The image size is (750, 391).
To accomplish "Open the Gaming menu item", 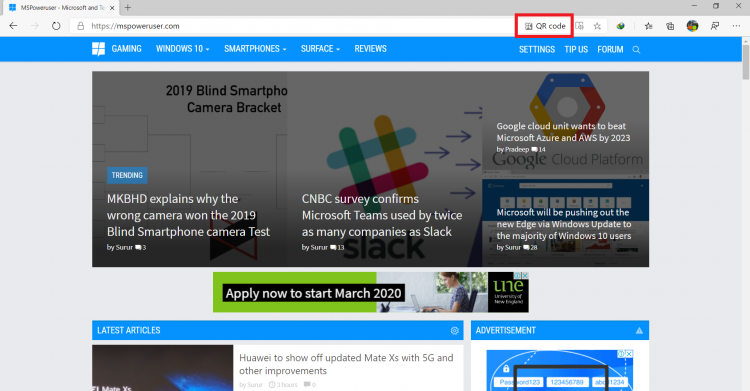I will coord(126,49).
